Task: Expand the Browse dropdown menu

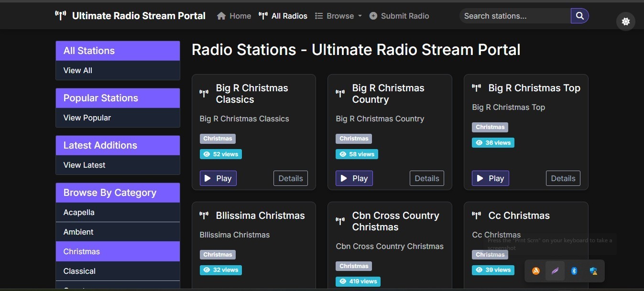Action: 338,16
